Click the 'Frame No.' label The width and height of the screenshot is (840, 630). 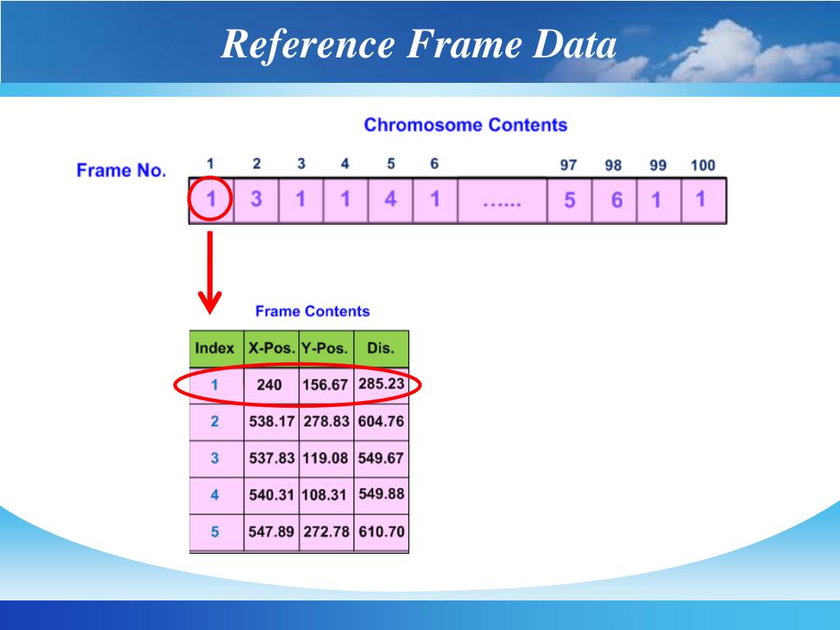[x=121, y=171]
